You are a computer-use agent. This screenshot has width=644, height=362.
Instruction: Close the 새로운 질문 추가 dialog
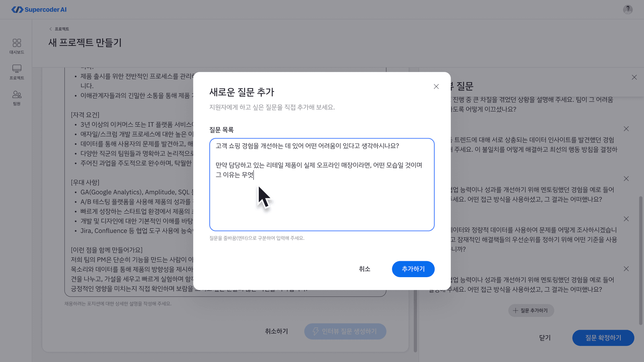click(x=436, y=86)
